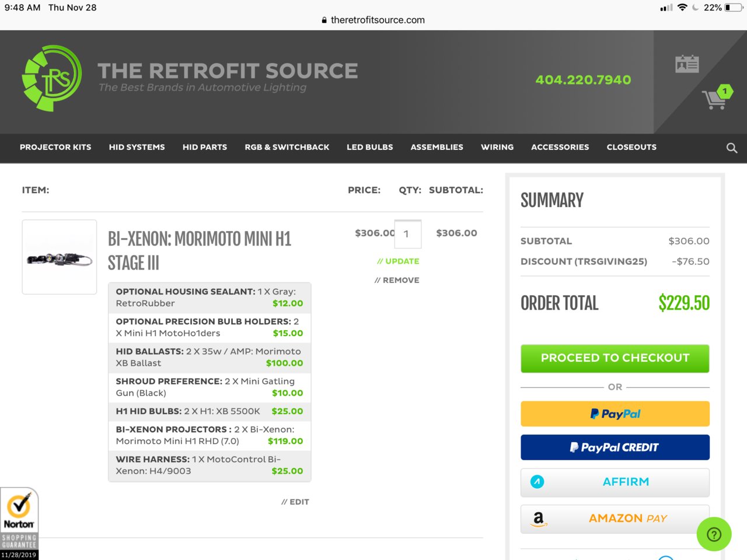Screen dimensions: 747x560
Task: Click the Optional Housing Sealant row
Action: click(210, 297)
